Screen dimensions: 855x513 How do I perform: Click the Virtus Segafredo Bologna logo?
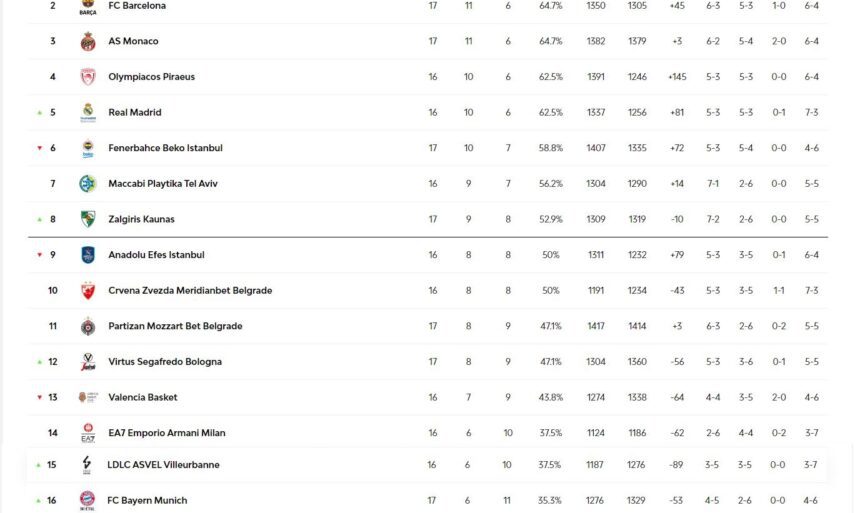(88, 362)
